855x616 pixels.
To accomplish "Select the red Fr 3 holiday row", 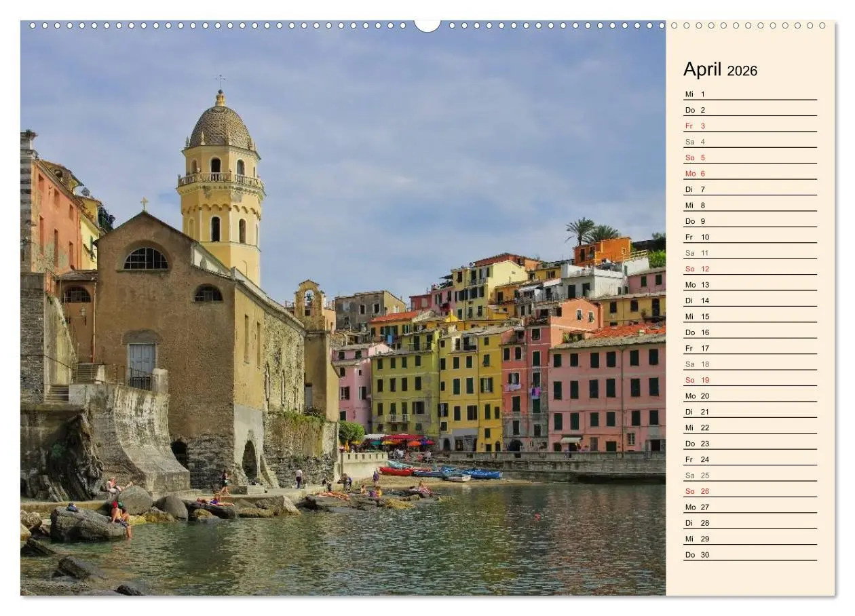I will pos(749,126).
